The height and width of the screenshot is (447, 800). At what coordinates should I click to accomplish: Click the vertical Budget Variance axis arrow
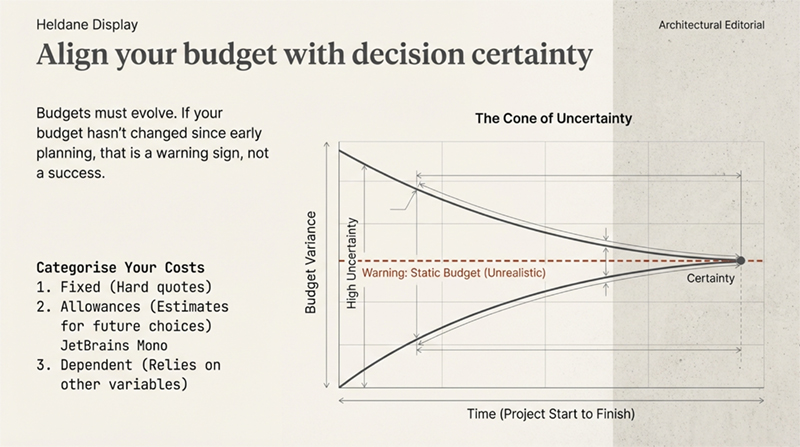[326, 265]
